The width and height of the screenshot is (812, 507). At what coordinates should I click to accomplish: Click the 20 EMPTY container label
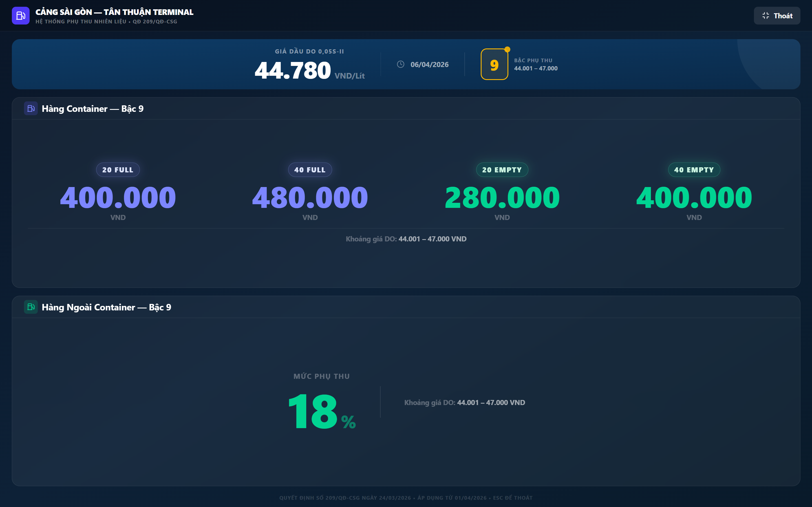[502, 170]
